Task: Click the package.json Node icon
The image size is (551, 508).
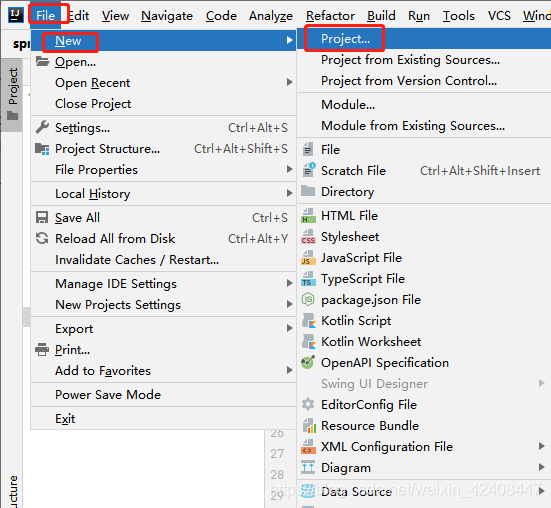Action: (x=308, y=300)
